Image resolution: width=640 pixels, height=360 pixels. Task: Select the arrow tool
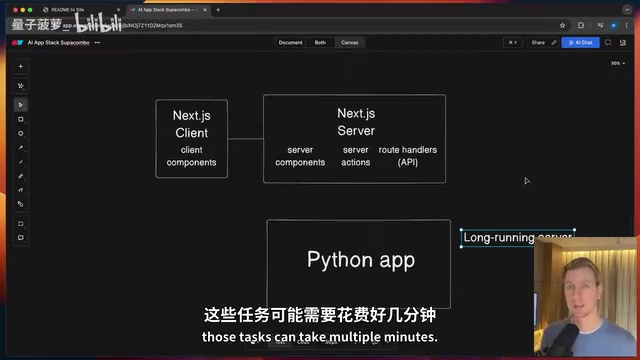(20, 148)
